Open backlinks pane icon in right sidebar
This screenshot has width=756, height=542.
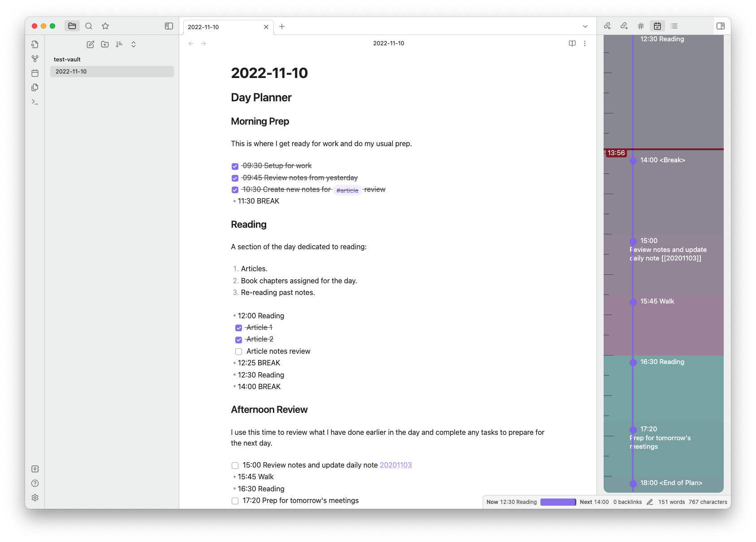pyautogui.click(x=608, y=26)
